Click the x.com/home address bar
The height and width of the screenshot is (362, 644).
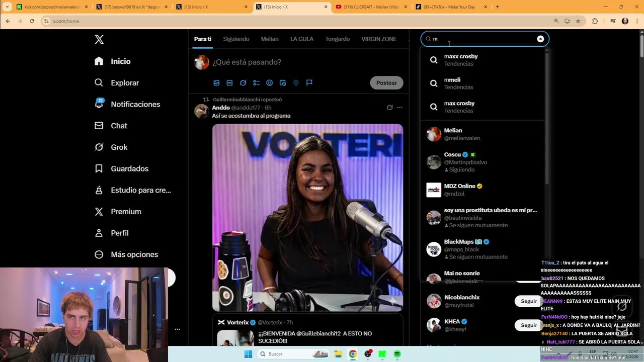click(x=297, y=21)
